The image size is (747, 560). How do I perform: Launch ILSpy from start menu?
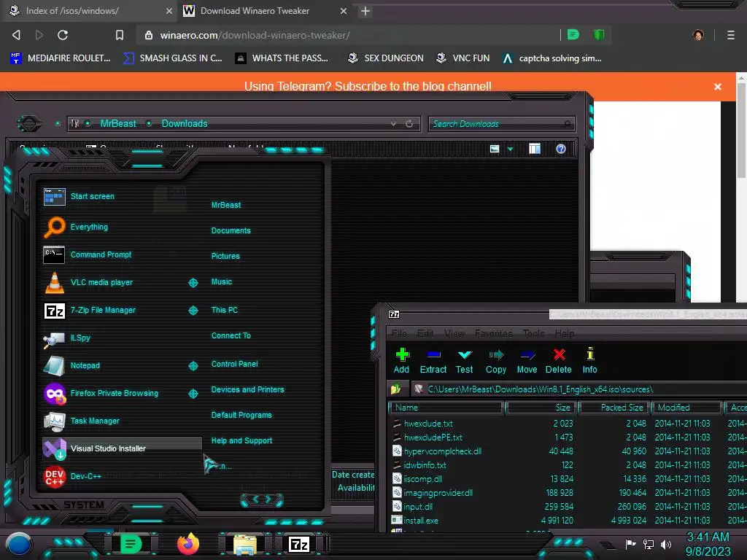(x=66, y=338)
